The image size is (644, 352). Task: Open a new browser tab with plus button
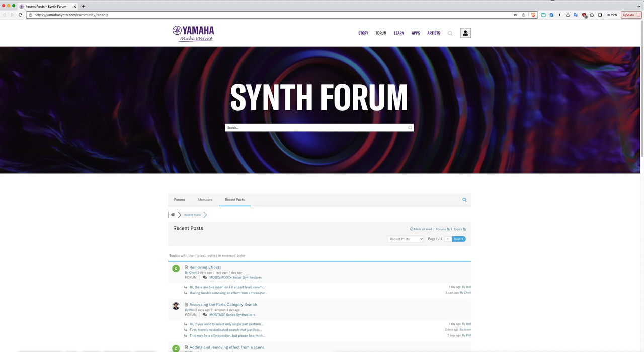click(x=84, y=7)
